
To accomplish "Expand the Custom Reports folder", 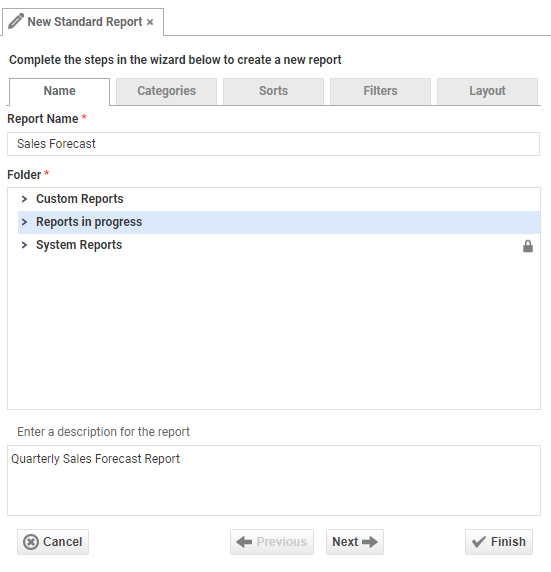I will click(x=24, y=199).
